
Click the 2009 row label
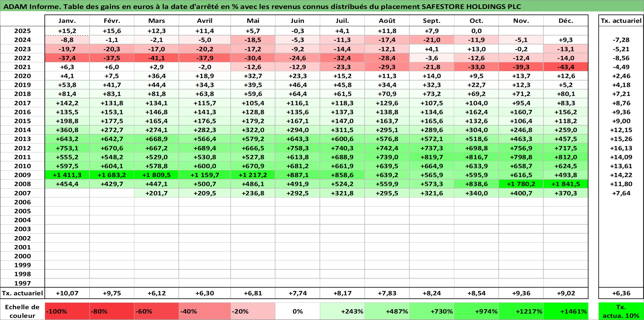pos(23,175)
